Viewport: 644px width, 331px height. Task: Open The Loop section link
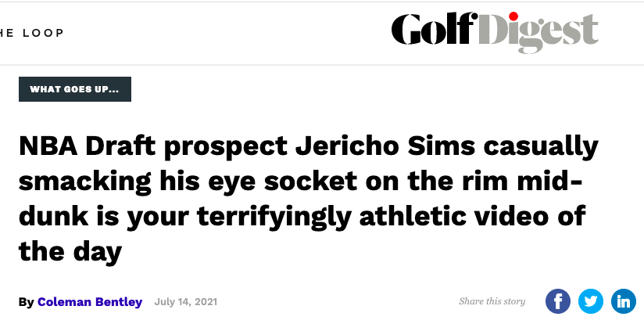pos(31,33)
